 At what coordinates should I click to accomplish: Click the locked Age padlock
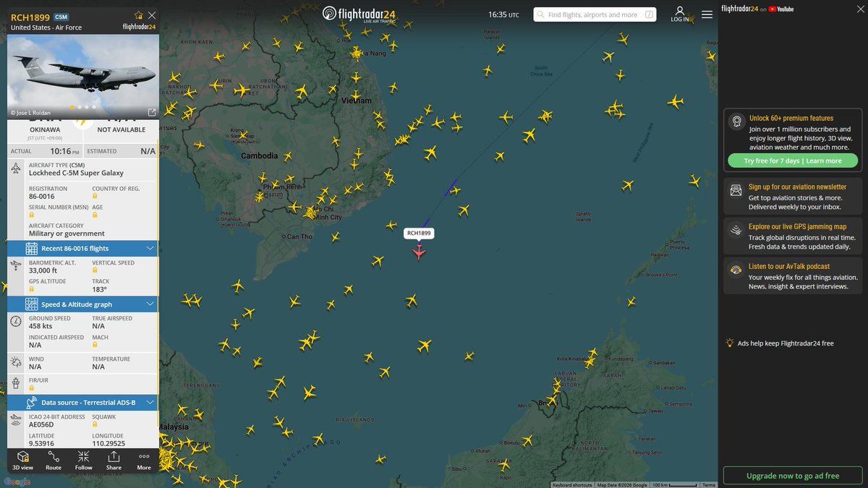(95, 215)
